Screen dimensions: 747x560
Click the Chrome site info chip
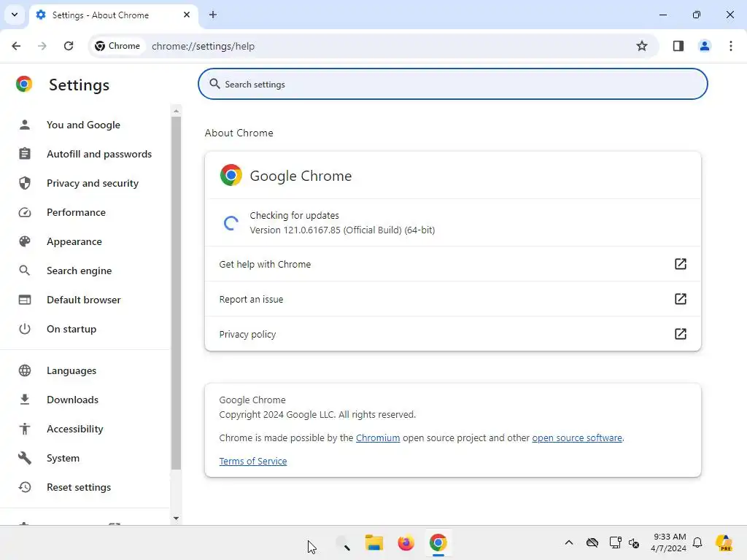pyautogui.click(x=117, y=46)
